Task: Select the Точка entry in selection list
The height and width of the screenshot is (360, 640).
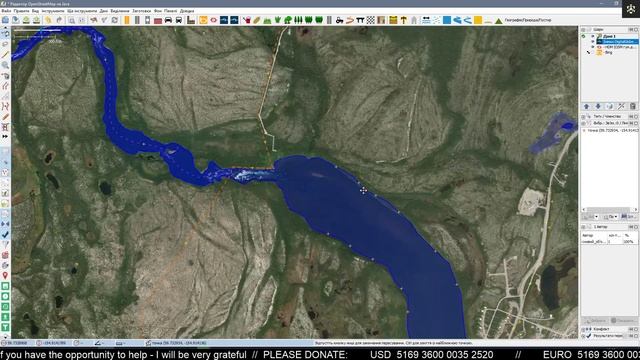Action: [610, 131]
